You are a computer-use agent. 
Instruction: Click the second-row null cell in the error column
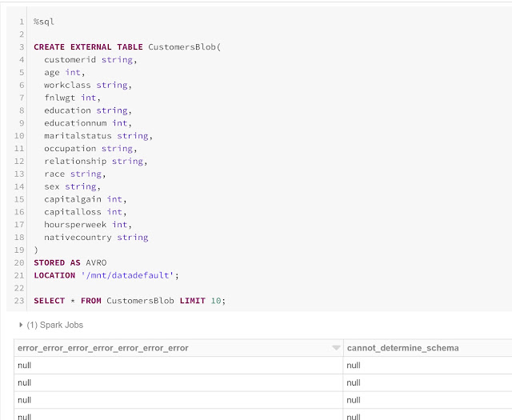click(24, 382)
